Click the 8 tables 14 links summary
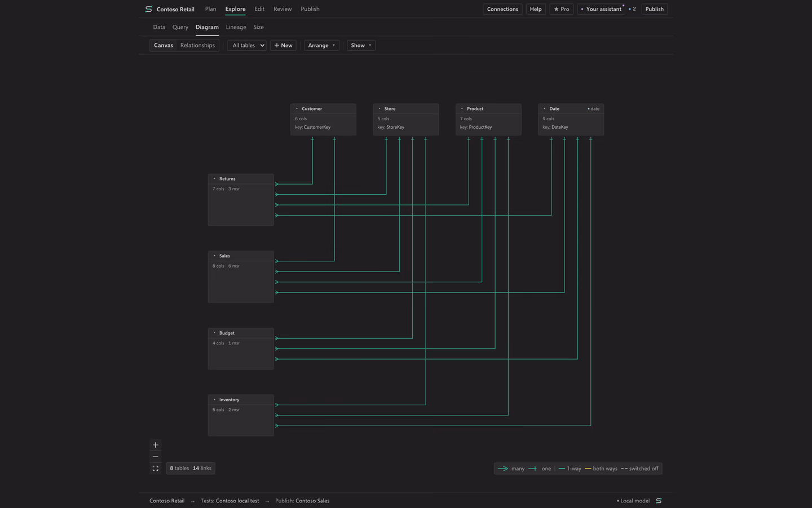The width and height of the screenshot is (812, 508). pyautogui.click(x=191, y=468)
